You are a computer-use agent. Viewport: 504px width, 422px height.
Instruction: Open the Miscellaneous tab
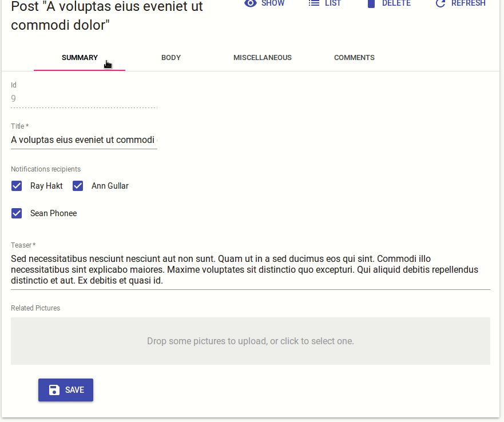[263, 58]
